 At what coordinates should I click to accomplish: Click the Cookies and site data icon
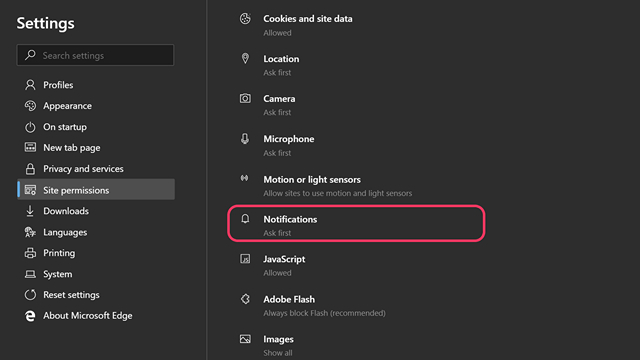245,19
